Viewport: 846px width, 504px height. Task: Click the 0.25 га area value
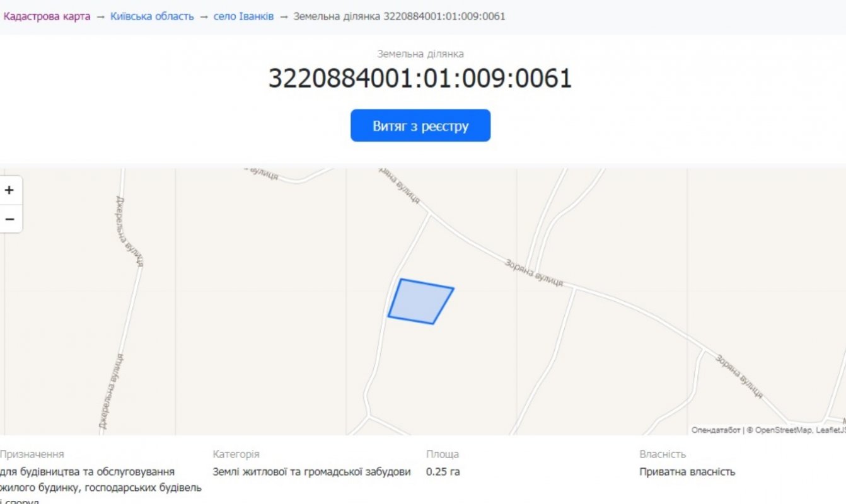(x=443, y=472)
